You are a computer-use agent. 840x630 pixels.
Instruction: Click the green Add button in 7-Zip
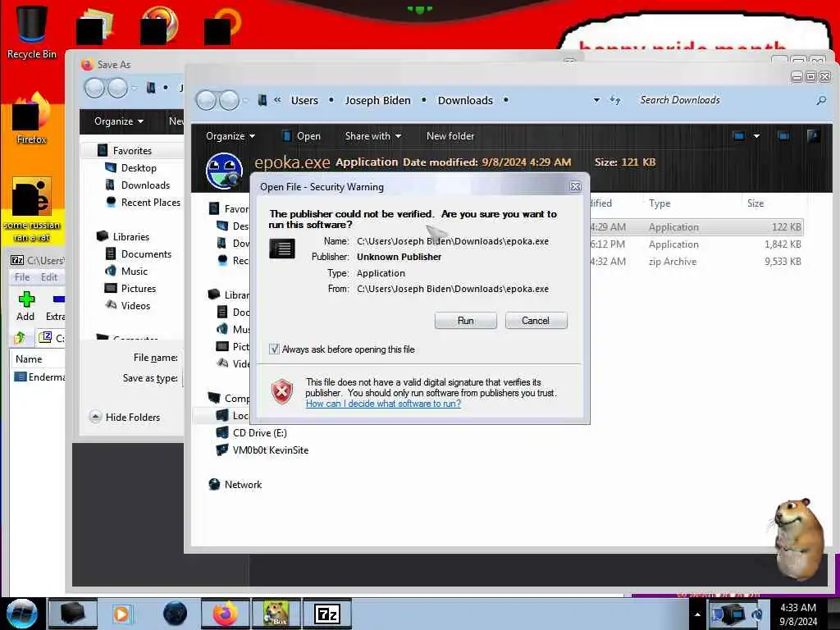pyautogui.click(x=25, y=306)
